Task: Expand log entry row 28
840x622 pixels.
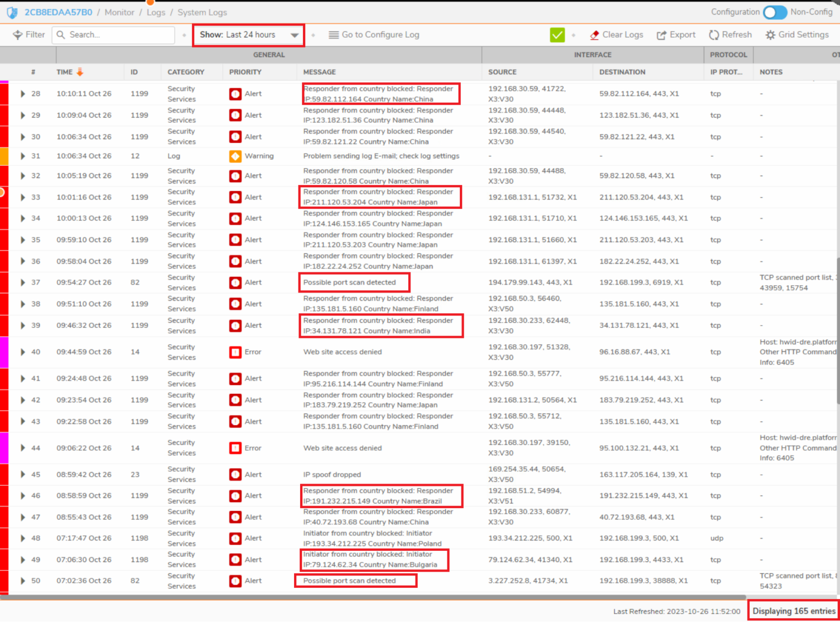Action: (x=23, y=94)
